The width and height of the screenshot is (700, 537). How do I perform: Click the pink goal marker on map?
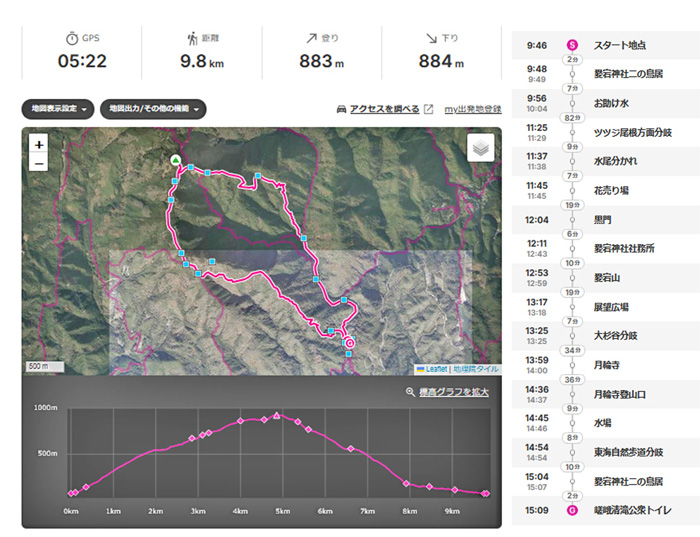[x=349, y=343]
